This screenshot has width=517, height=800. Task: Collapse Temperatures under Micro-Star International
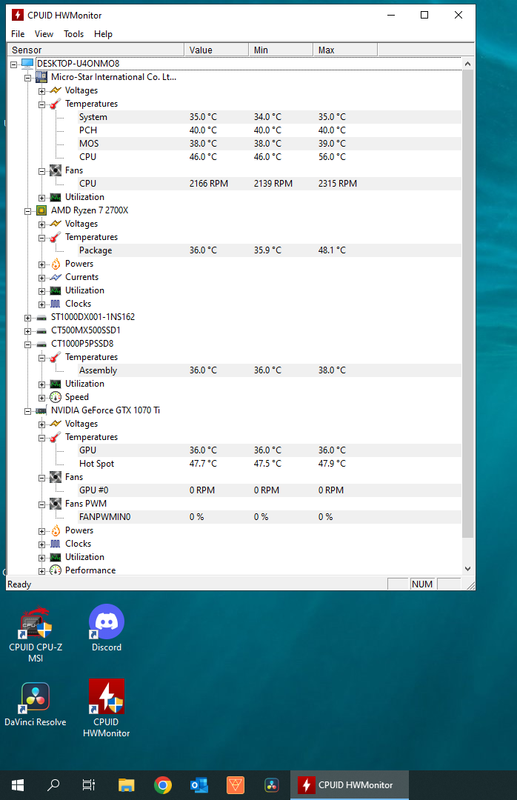pyautogui.click(x=42, y=104)
